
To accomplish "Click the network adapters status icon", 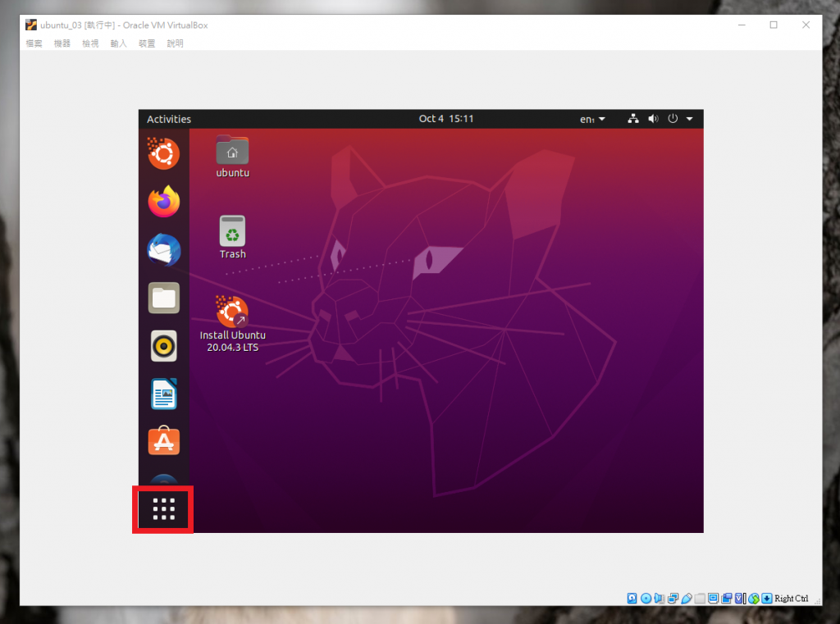I will 673,599.
